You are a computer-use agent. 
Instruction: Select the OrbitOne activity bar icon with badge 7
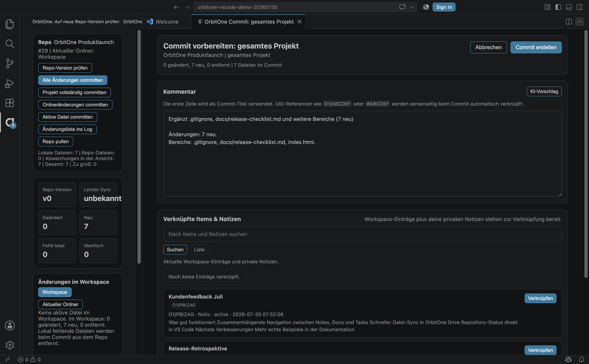pyautogui.click(x=10, y=122)
